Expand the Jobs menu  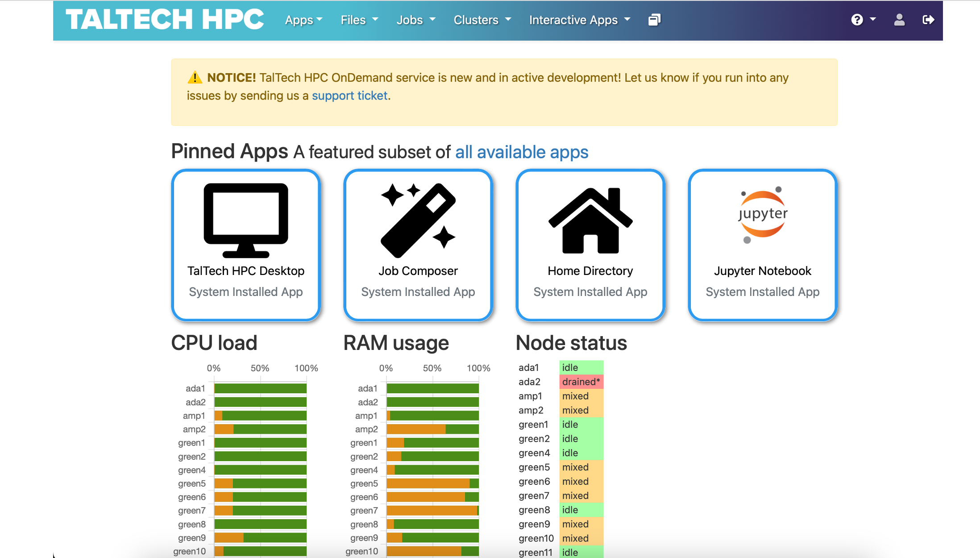coord(415,20)
